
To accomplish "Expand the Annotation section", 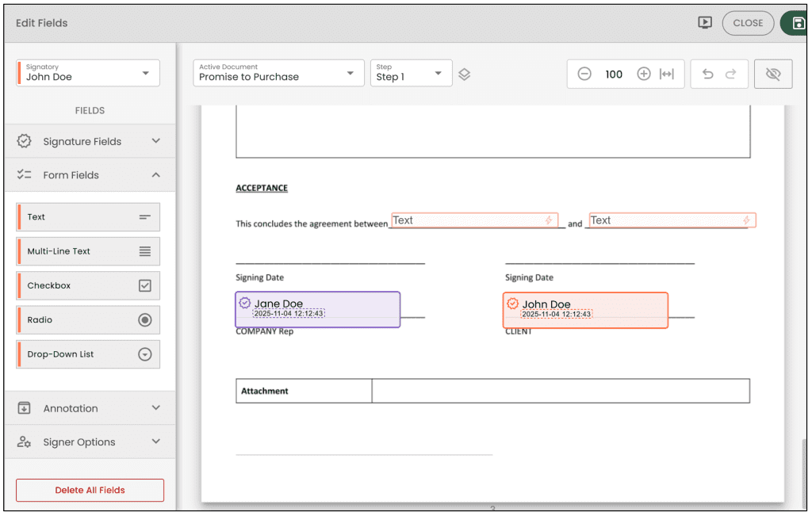I will tap(89, 408).
